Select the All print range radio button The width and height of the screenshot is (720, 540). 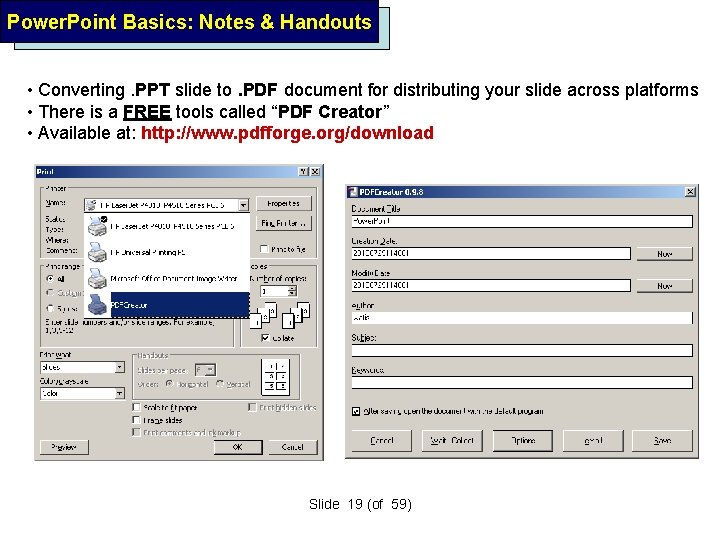[x=50, y=279]
